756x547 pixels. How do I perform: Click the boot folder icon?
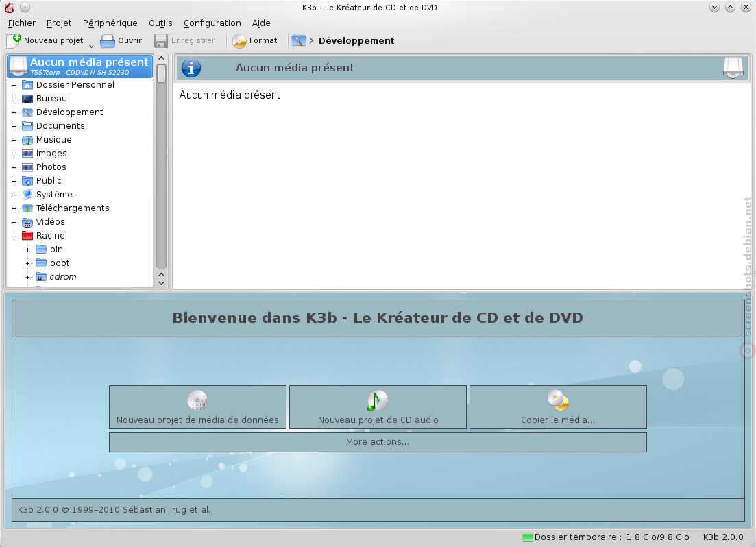tap(41, 263)
